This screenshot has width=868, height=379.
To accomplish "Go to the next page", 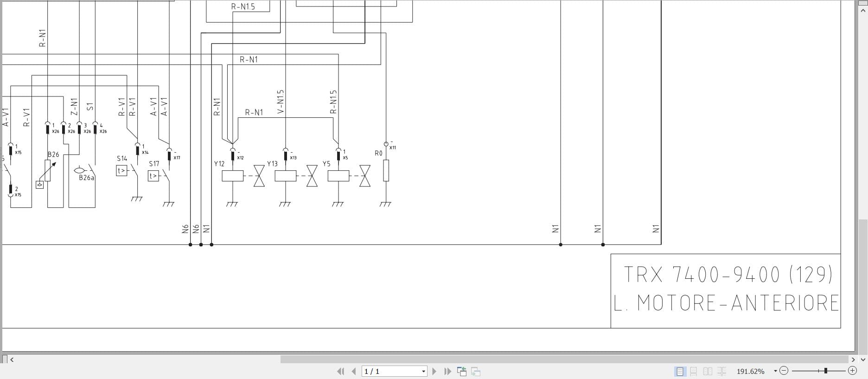I will click(434, 371).
